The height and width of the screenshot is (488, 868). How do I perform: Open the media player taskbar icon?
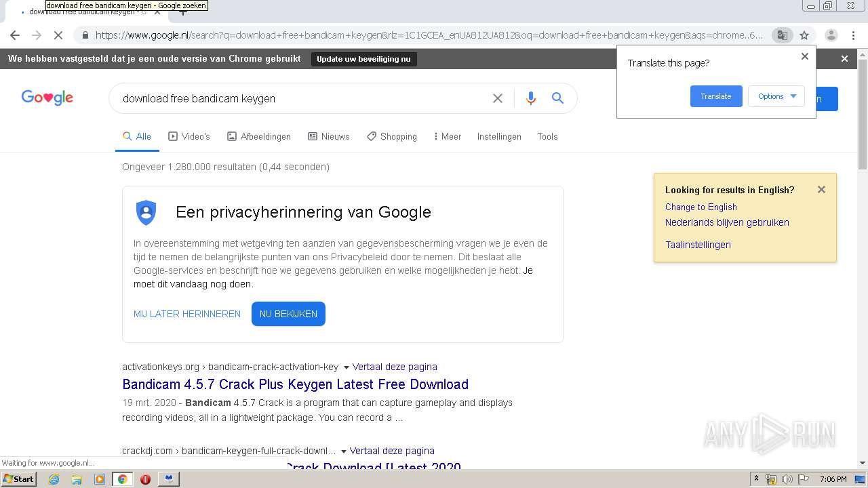coord(100,479)
